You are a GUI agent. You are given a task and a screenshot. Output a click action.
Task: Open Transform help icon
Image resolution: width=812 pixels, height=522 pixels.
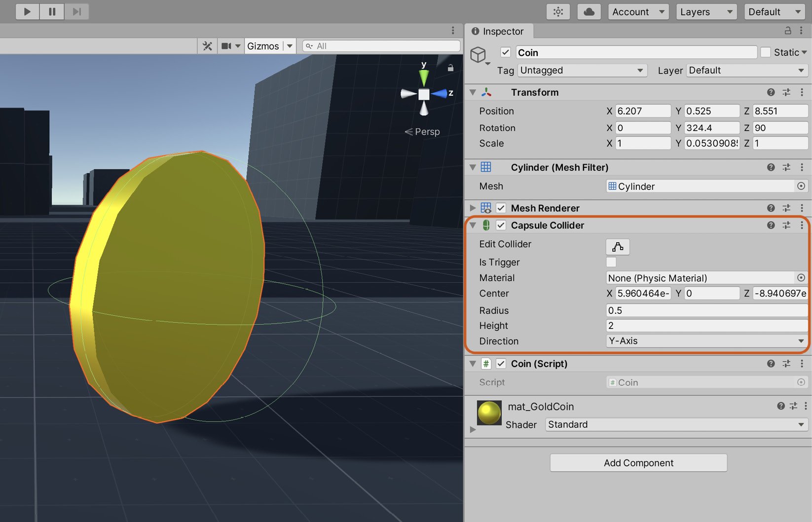(771, 92)
